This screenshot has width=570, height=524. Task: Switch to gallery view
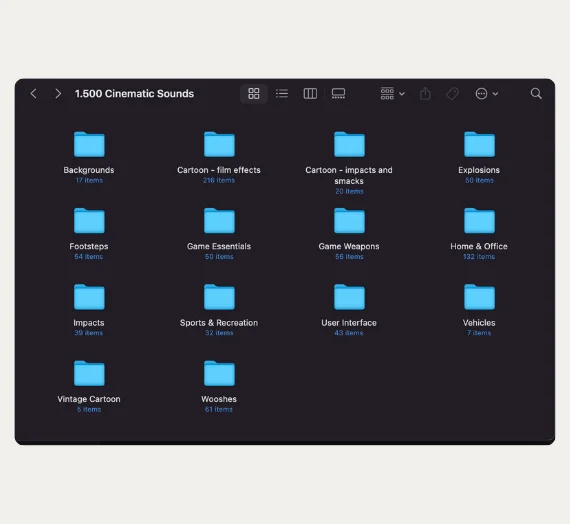[x=338, y=94]
